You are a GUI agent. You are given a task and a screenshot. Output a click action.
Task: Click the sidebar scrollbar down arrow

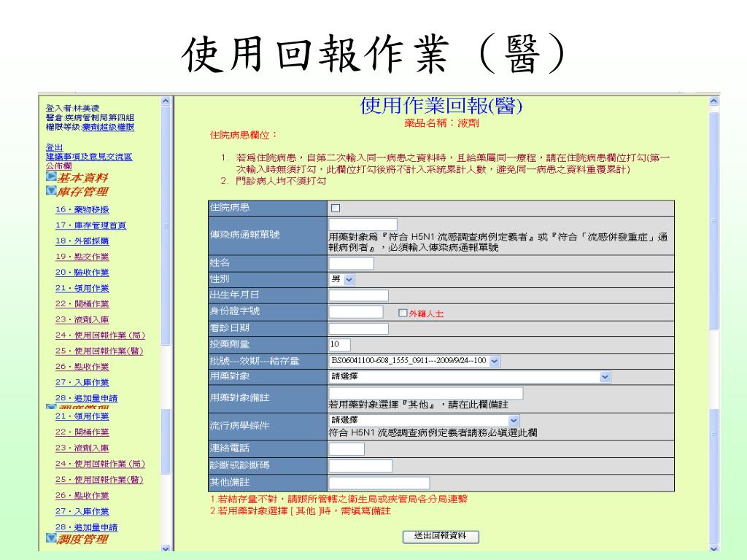166,548
